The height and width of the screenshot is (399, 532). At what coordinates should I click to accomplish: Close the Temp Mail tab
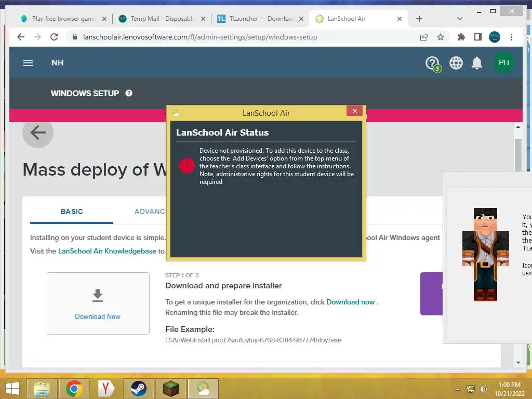pos(203,19)
